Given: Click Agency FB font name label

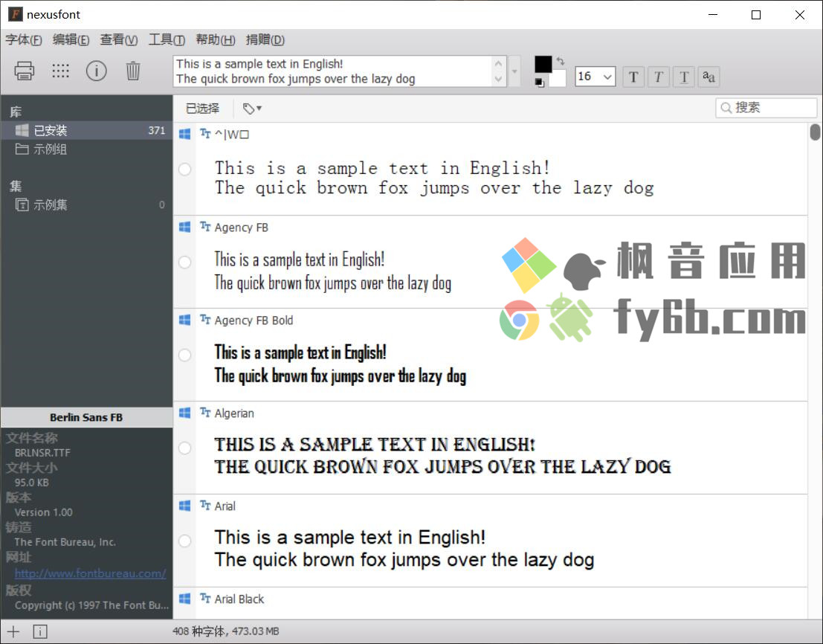Looking at the screenshot, I should click(242, 228).
